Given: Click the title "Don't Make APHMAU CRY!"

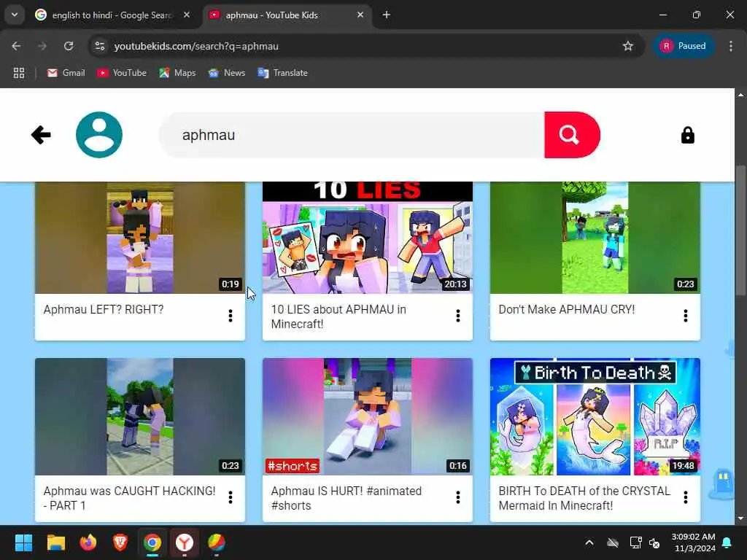Looking at the screenshot, I should coord(566,309).
